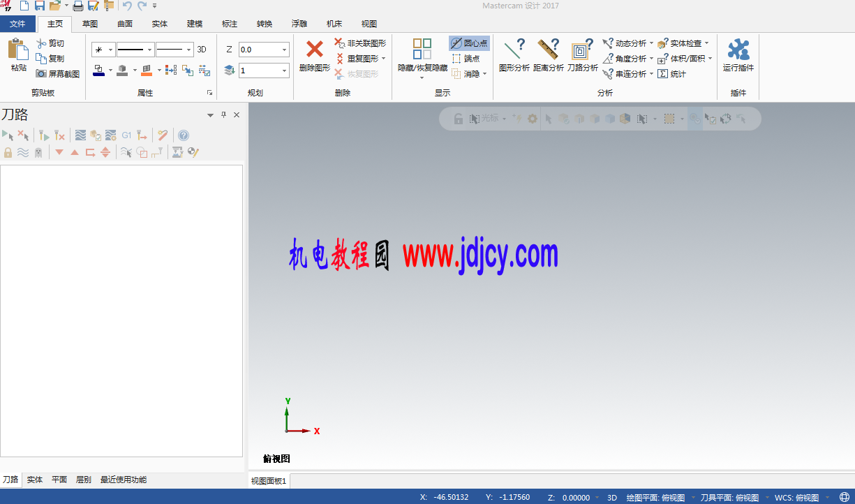Viewport: 855px width, 504px height.
Task: Expand 隐藏/恢复隐藏 dropdown
Action: (422, 77)
